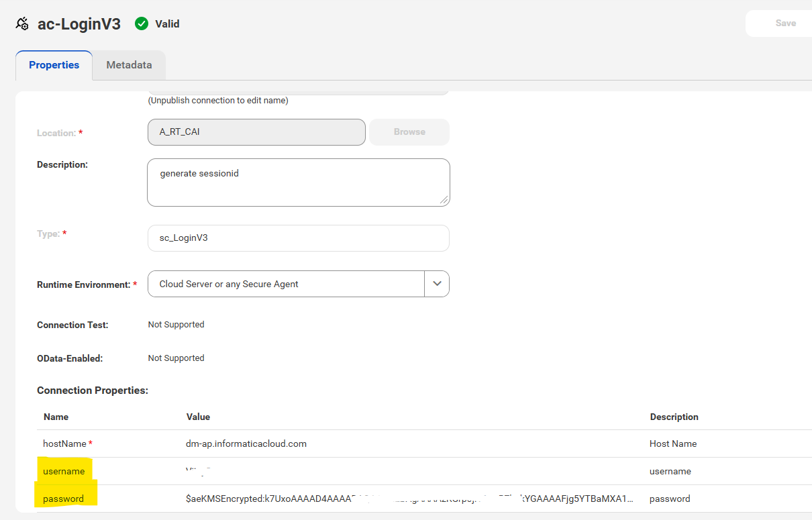The image size is (812, 520).
Task: Click the hostName property name
Action: pos(65,444)
